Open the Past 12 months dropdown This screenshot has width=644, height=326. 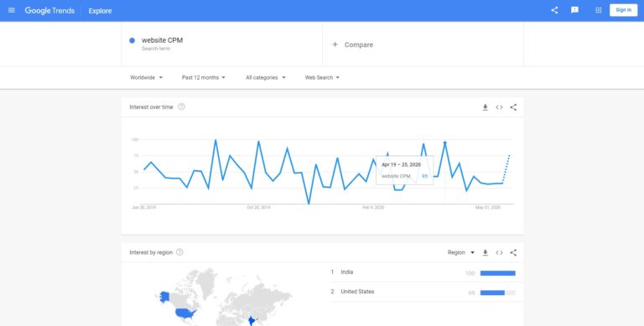tap(204, 78)
